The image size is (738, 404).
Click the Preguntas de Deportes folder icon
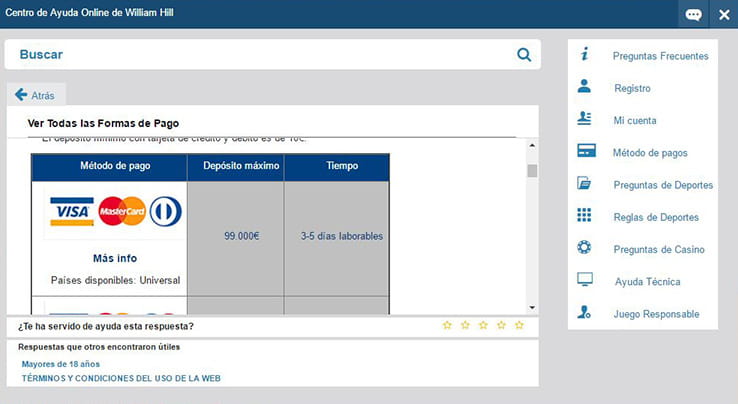(x=584, y=183)
